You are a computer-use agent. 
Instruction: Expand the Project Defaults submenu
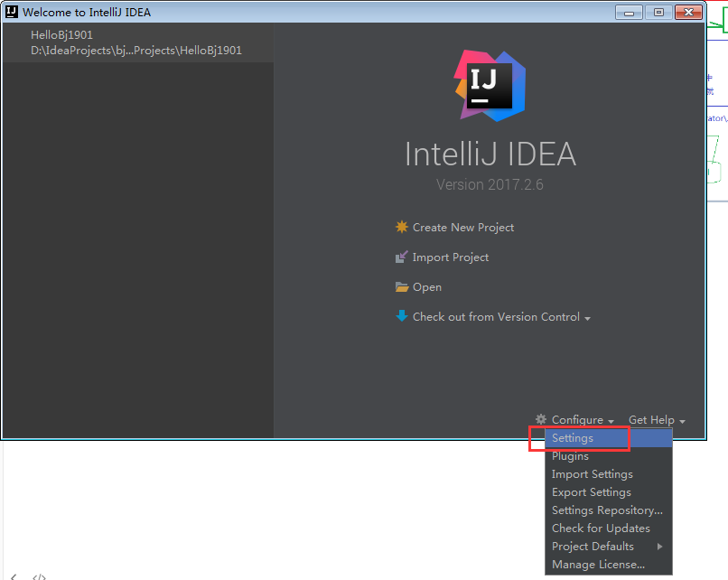609,547
